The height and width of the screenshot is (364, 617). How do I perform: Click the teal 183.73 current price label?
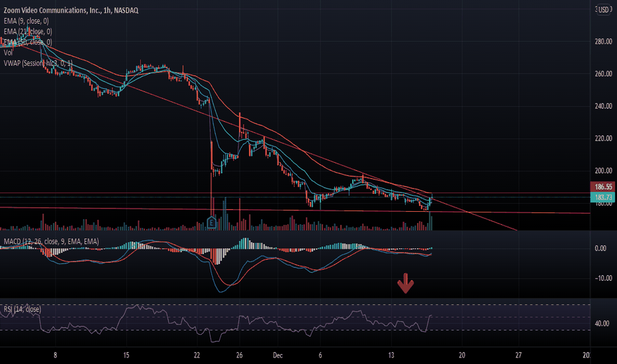pos(602,197)
